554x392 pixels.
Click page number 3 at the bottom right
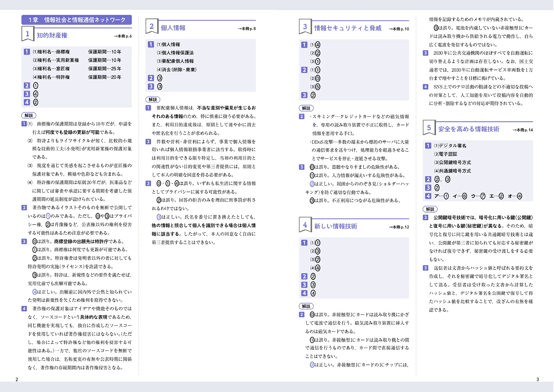pos(538,380)
